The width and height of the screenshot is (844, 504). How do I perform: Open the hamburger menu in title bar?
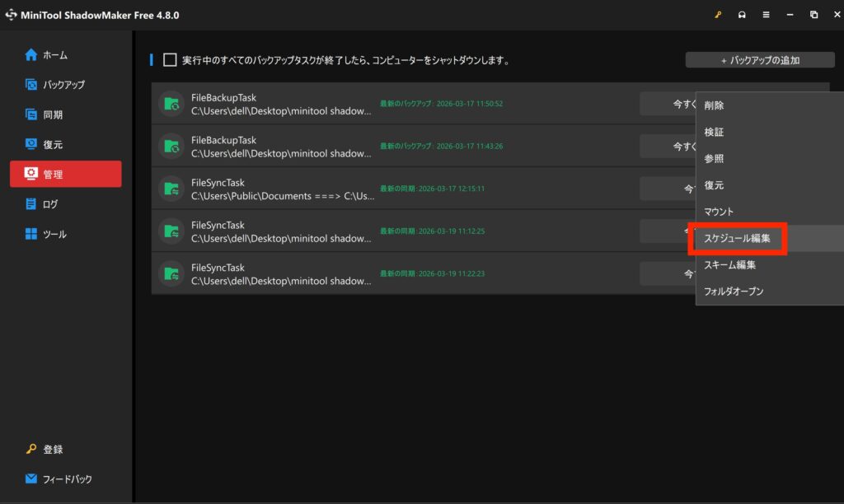tap(766, 15)
